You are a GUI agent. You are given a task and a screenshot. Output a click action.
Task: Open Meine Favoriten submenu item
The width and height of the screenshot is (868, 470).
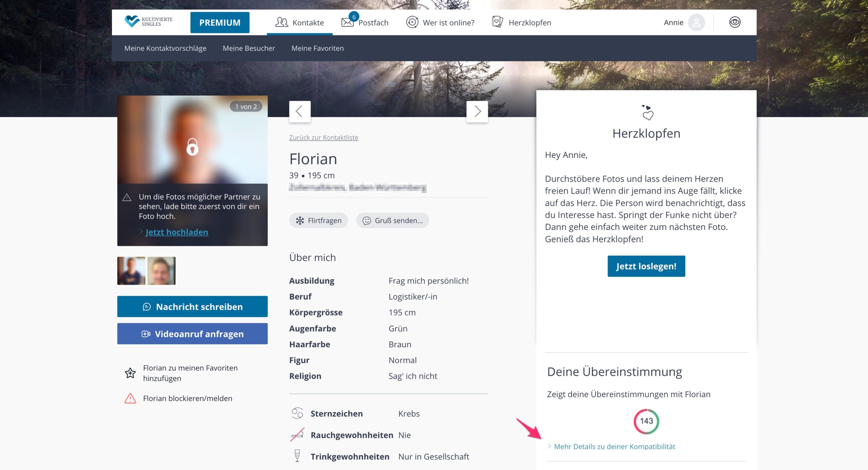[x=317, y=48]
